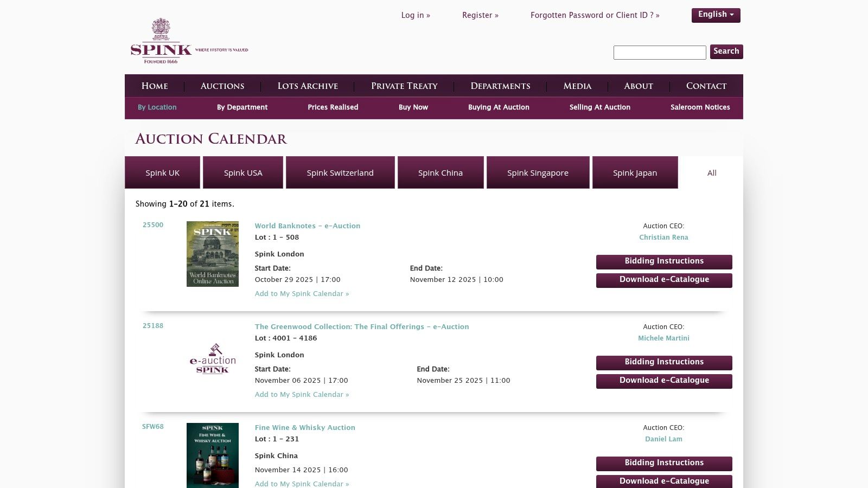Switch to the Spink USA tab
868x488 pixels.
tap(243, 172)
